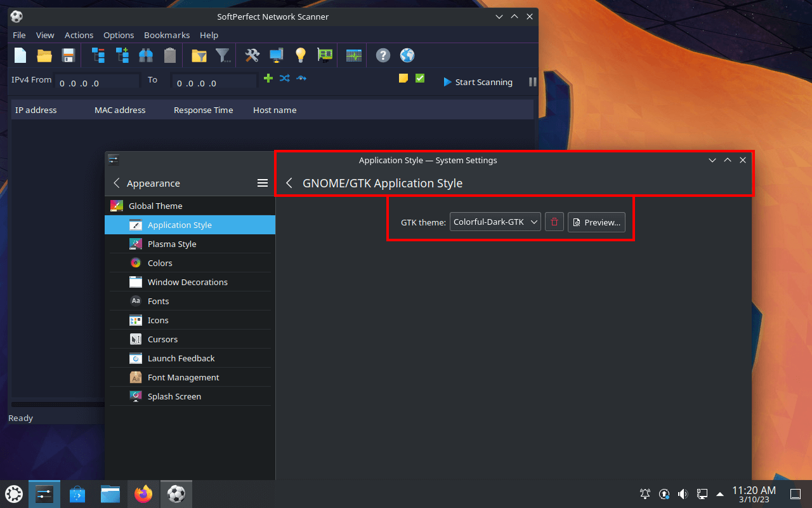The height and width of the screenshot is (508, 812).
Task: Select Fonts in the Appearance sidebar
Action: pos(190,301)
